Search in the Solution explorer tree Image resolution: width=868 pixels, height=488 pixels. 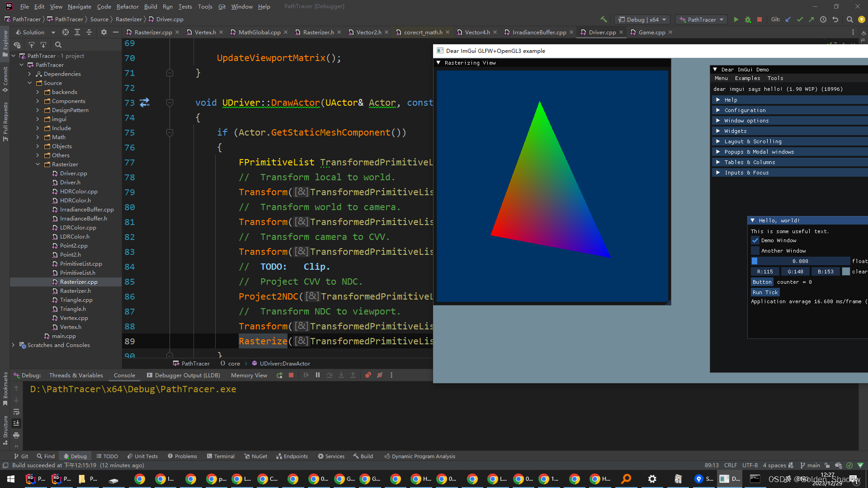point(58,45)
